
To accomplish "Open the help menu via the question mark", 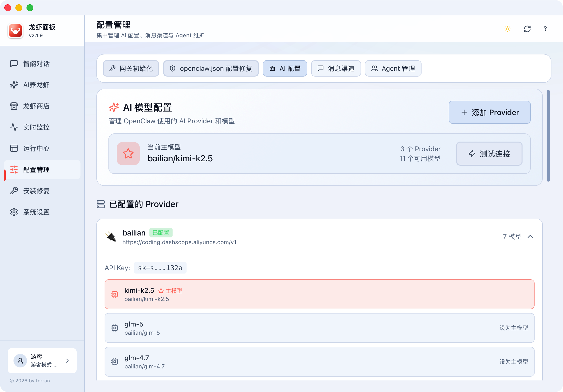I will 545,29.
